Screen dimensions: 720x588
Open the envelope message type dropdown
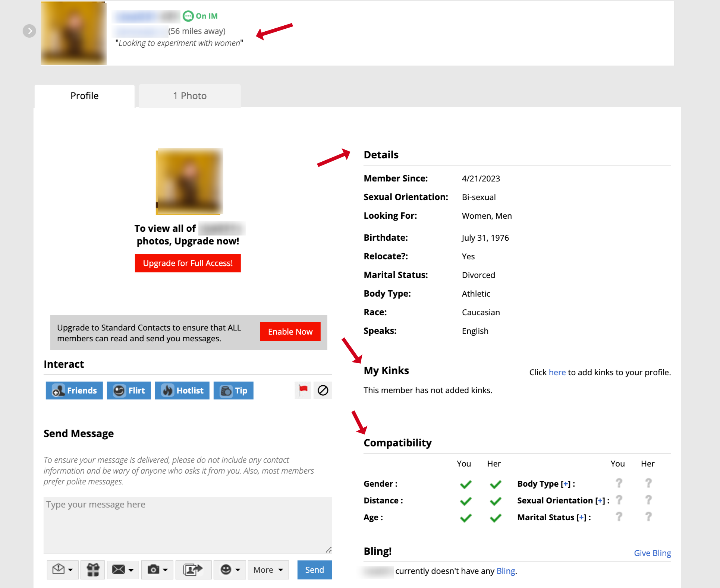point(123,569)
